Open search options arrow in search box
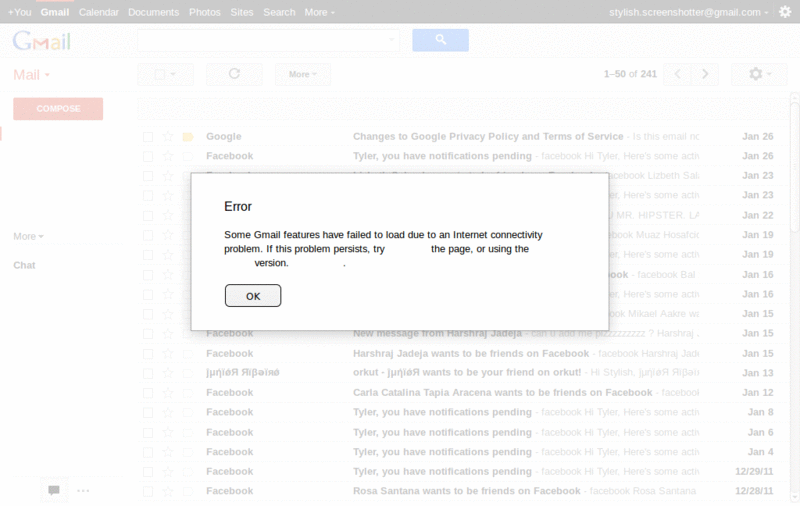This screenshot has height=506, width=800. tap(391, 40)
